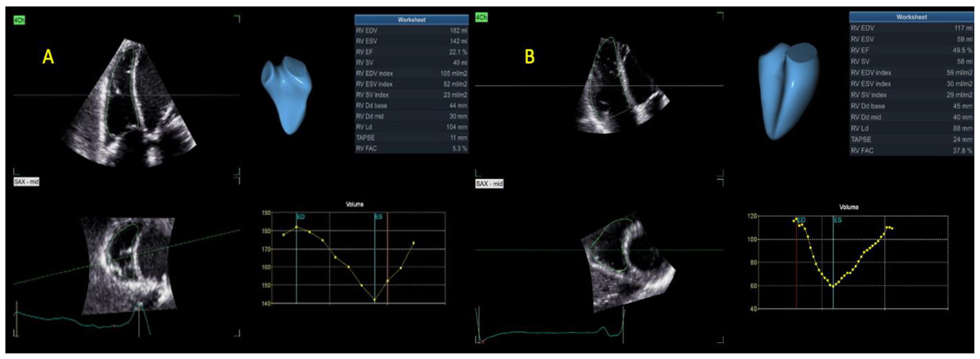The width and height of the screenshot is (980, 359).
Task: Click the red frame line in panel A graph
Action: click(387, 251)
